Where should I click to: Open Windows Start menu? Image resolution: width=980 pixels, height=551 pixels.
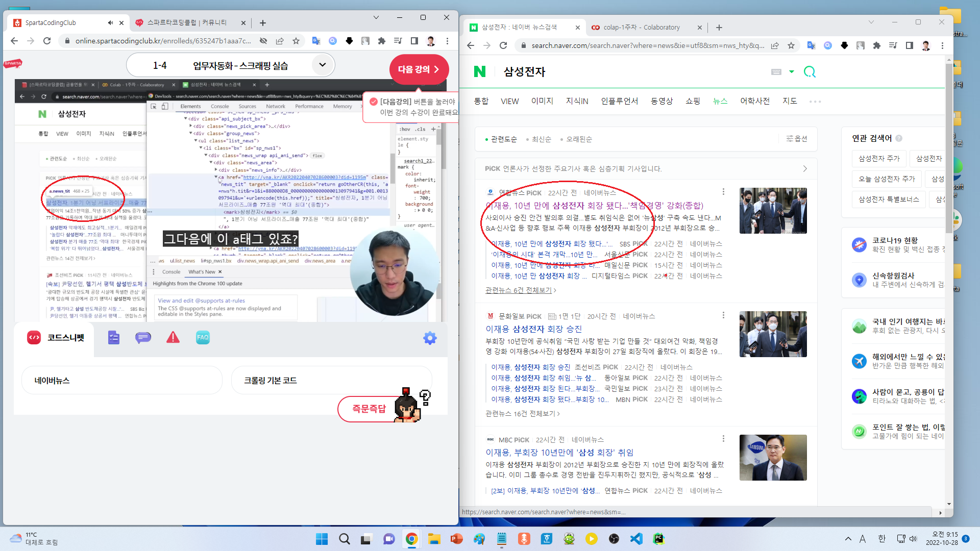pos(322,539)
